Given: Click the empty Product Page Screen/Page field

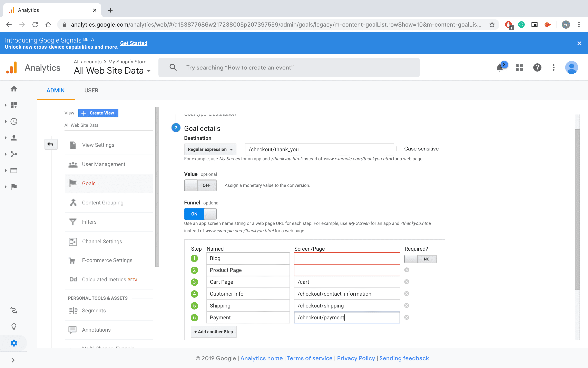Looking at the screenshot, I should pyautogui.click(x=347, y=270).
